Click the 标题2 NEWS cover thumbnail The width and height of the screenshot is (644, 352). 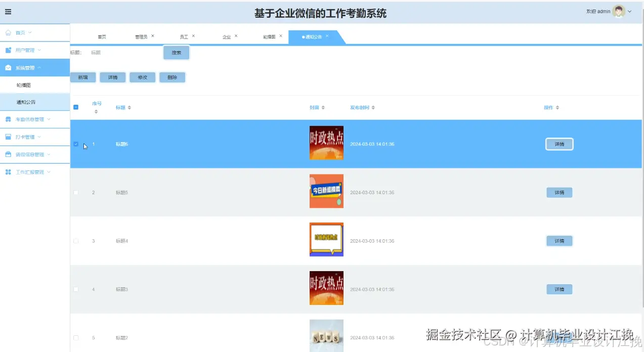(326, 336)
